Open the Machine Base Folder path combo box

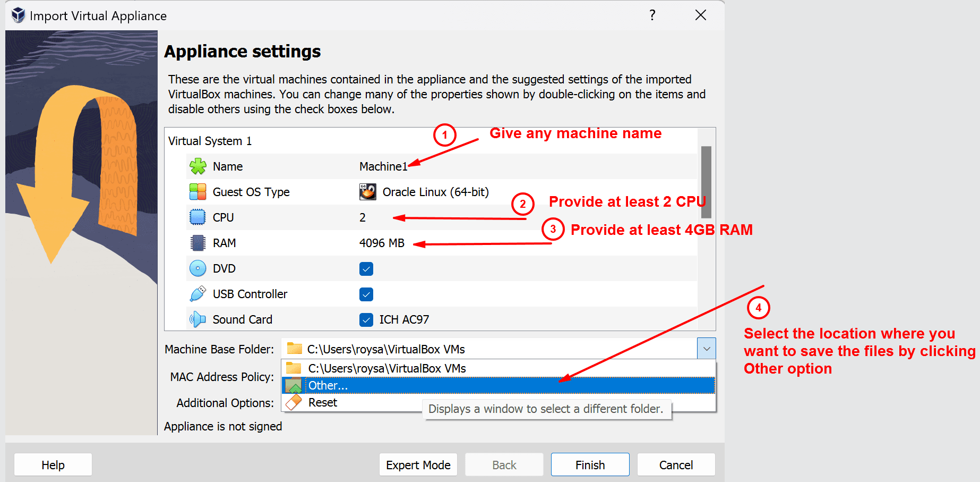[488, 349]
